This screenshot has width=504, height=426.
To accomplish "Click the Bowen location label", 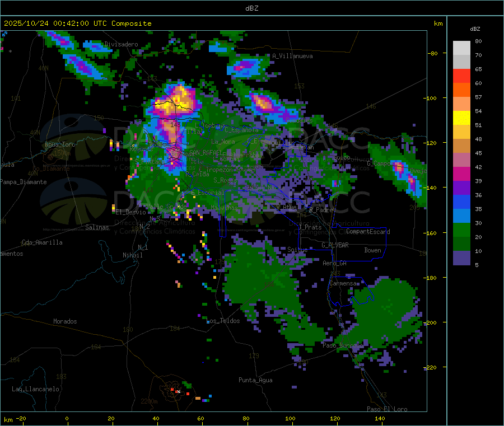I will point(372,250).
